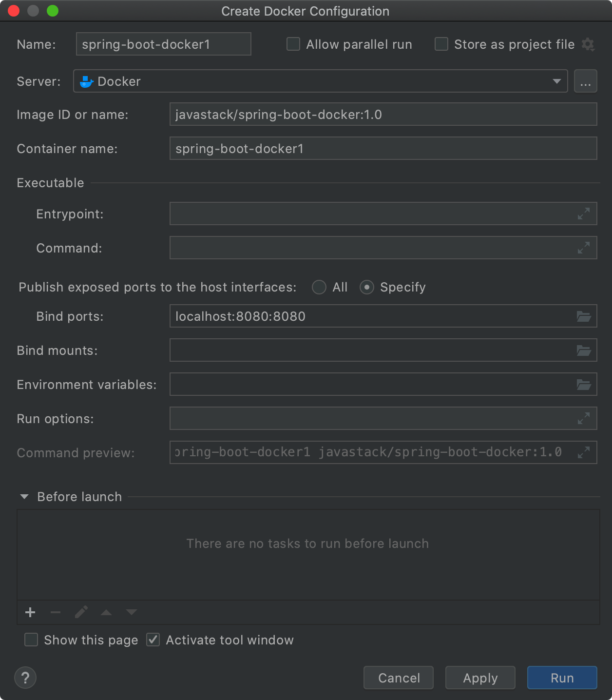The image size is (612, 700).
Task: Expand the Entrypoint field editor
Action: 584,214
